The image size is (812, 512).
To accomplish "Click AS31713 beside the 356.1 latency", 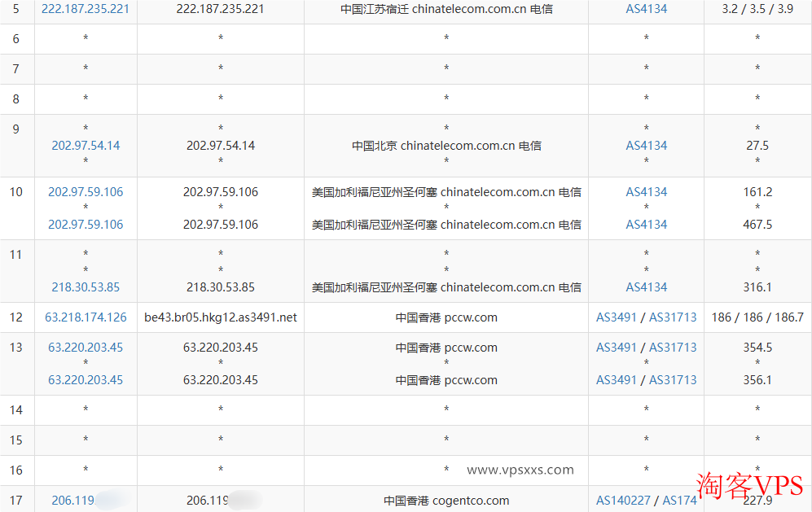I will coord(673,380).
